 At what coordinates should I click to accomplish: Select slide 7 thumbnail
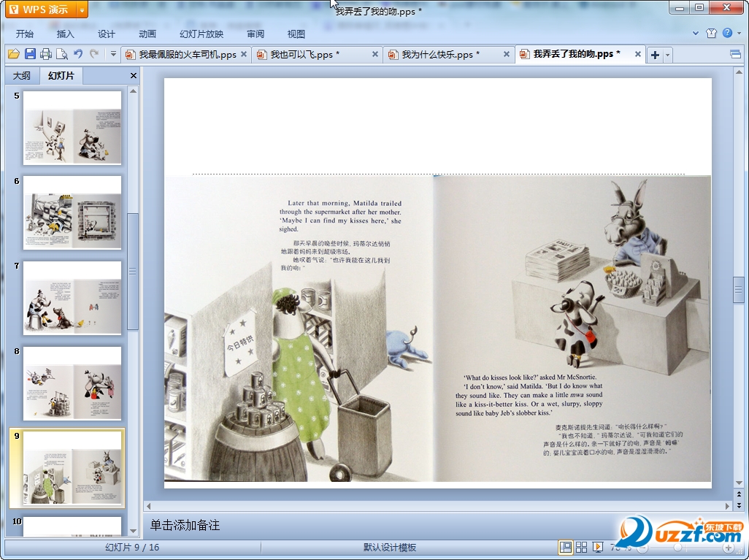point(72,298)
